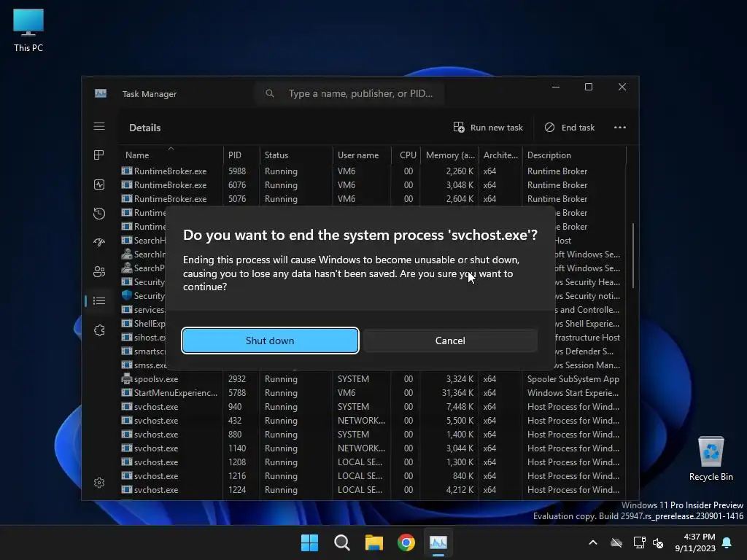
Task: Select RuntimeBroker.exe row with PID 5076
Action: click(x=373, y=198)
